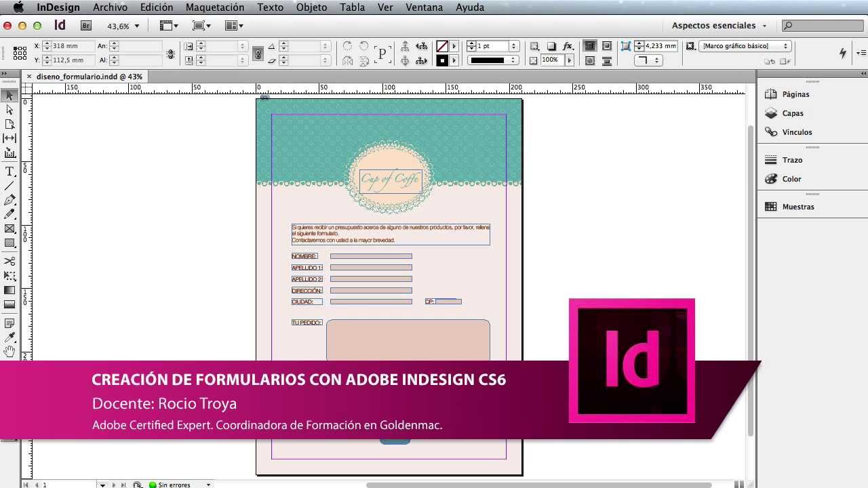The width and height of the screenshot is (868, 488).
Task: Toggle constrain proportions for scaling chain link
Action: [258, 54]
